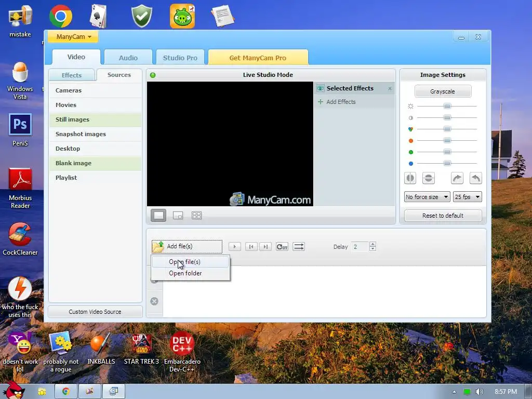Toggle Selected Effects eye visibility icon
Image resolution: width=532 pixels, height=399 pixels.
320,88
